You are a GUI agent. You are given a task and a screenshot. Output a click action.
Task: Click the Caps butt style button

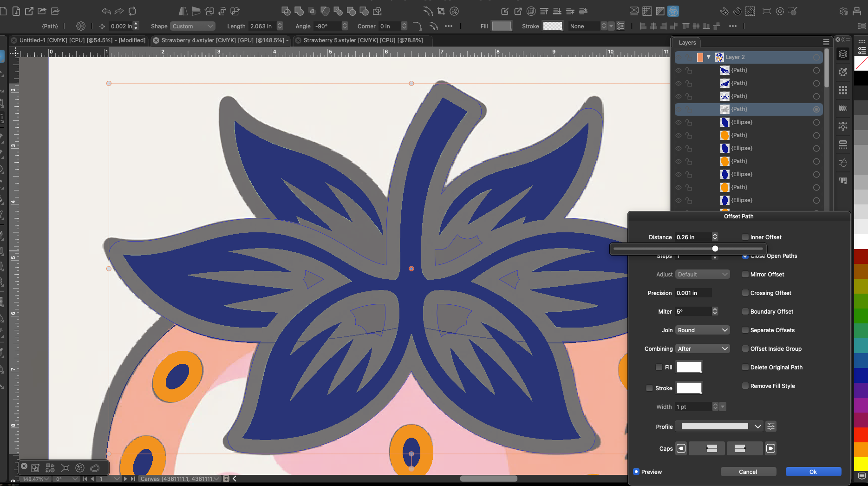pyautogui.click(x=711, y=448)
